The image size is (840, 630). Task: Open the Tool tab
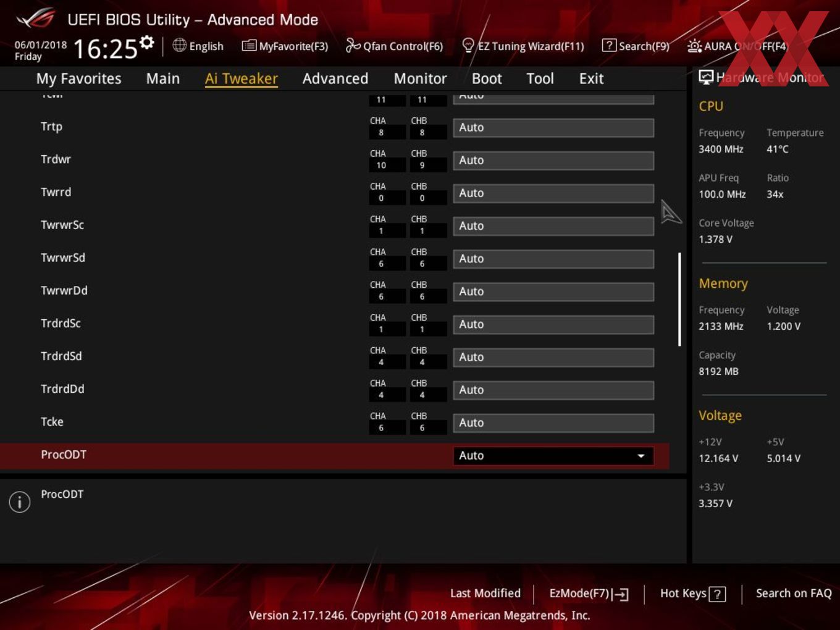coord(540,78)
